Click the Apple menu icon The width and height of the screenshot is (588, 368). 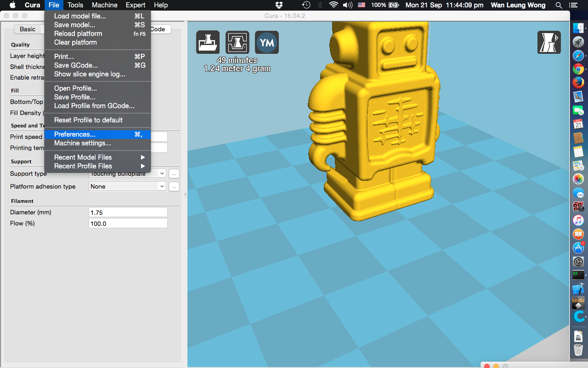(x=12, y=5)
